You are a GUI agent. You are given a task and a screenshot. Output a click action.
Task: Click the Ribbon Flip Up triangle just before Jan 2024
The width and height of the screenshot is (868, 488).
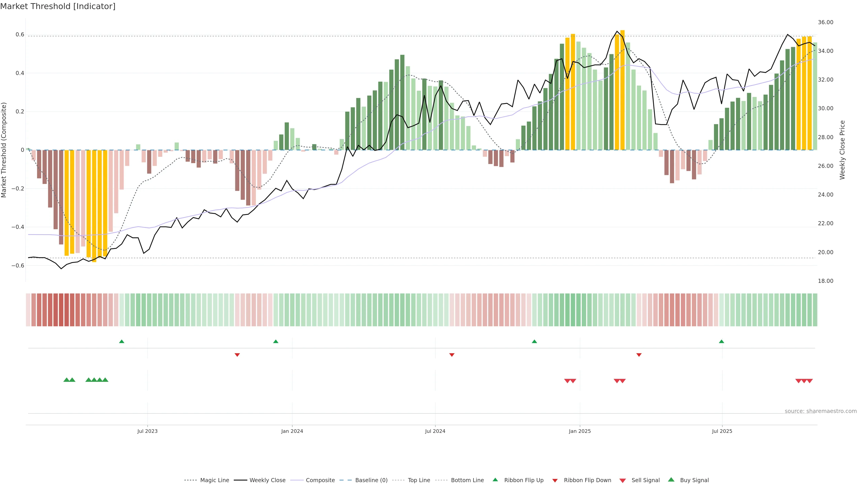point(276,342)
